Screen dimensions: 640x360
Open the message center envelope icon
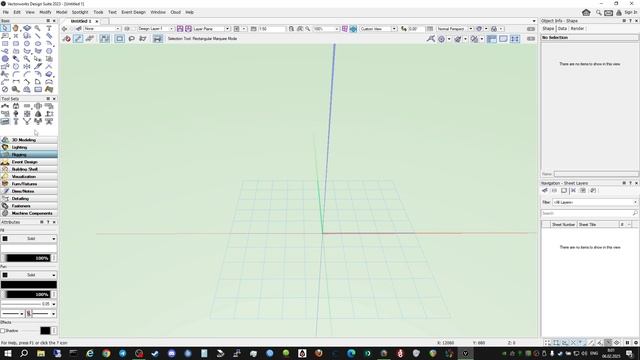tap(608, 13)
